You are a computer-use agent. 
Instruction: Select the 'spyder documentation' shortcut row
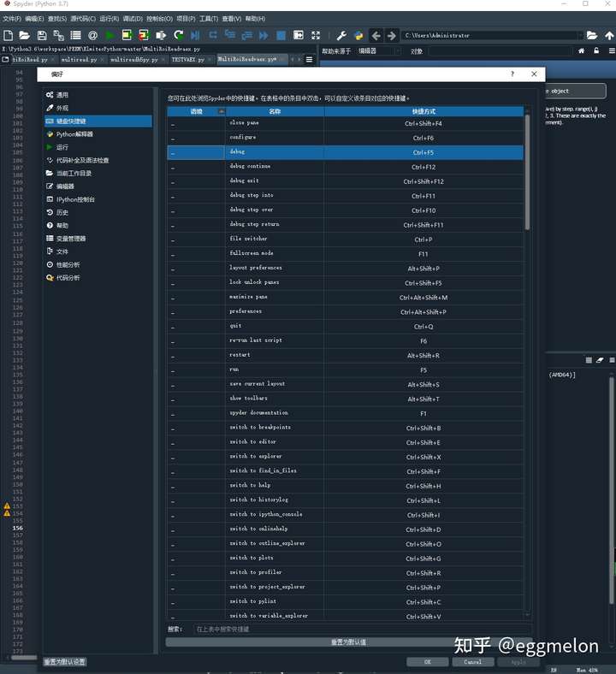(345, 413)
